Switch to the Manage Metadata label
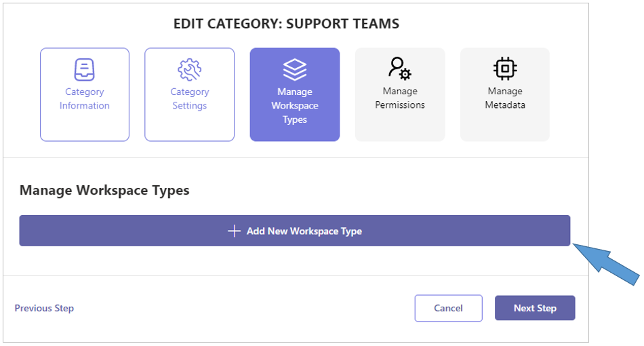 click(505, 98)
